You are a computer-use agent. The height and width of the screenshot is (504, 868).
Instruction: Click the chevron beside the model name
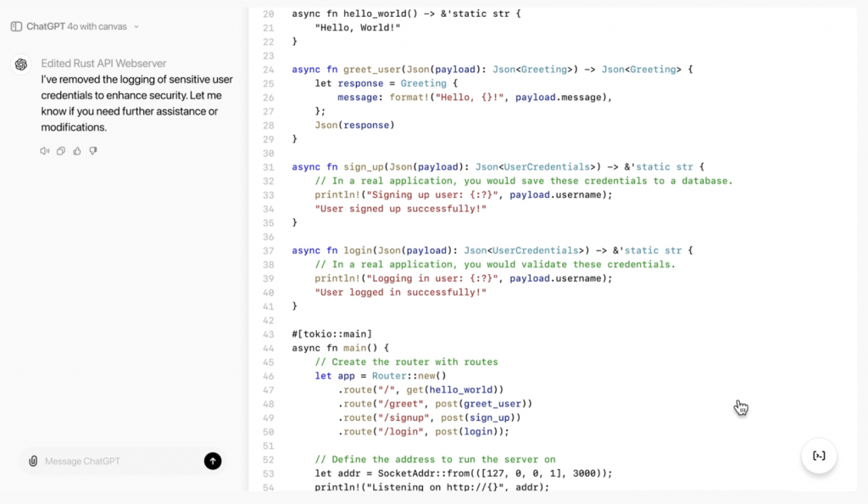tap(136, 26)
